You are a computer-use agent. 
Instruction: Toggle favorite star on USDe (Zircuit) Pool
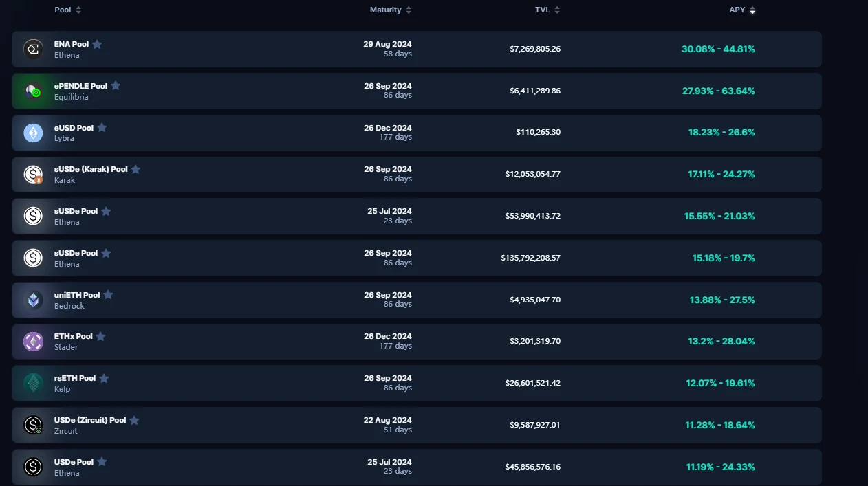(x=134, y=420)
